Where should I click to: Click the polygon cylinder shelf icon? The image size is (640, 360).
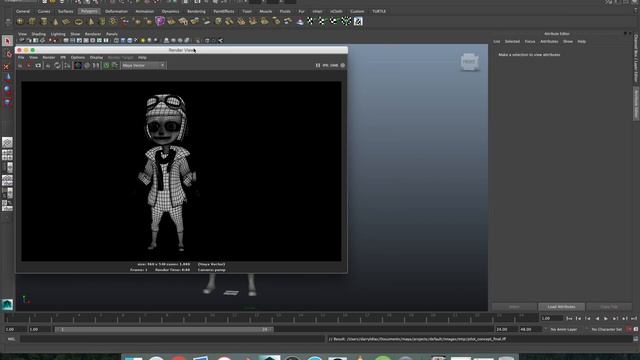[x=44, y=21]
